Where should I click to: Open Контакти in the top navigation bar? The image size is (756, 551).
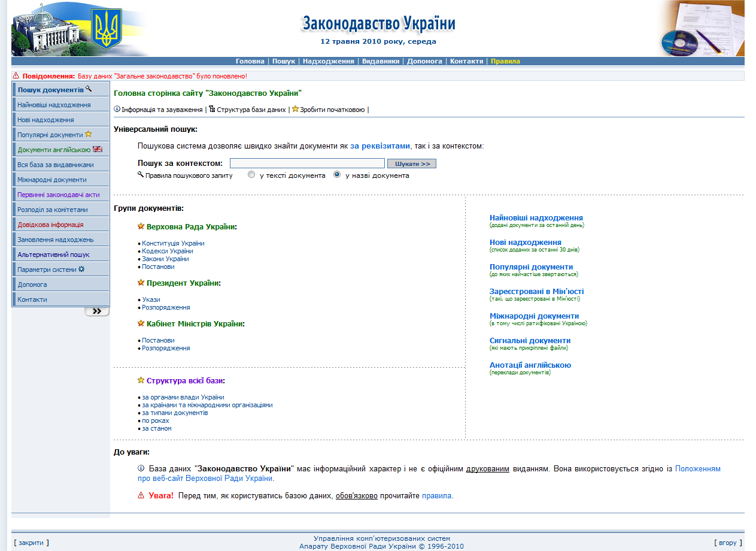466,61
